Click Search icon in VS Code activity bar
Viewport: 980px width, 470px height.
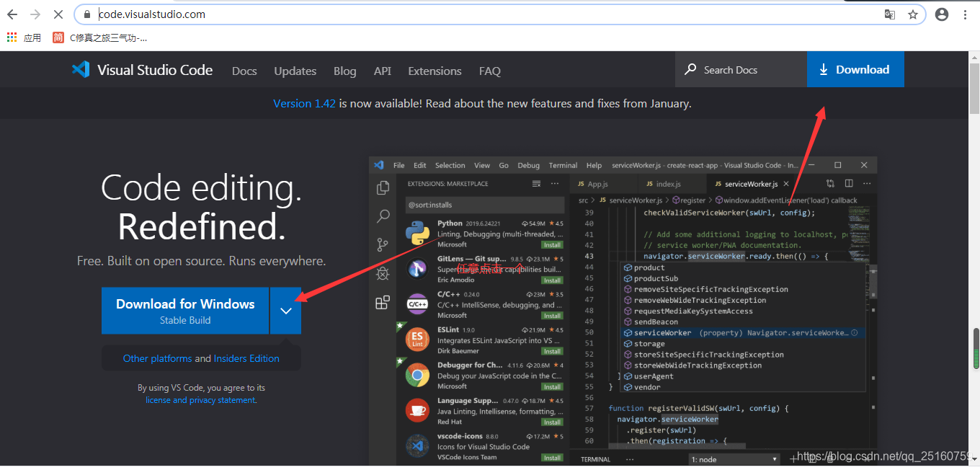(x=383, y=216)
